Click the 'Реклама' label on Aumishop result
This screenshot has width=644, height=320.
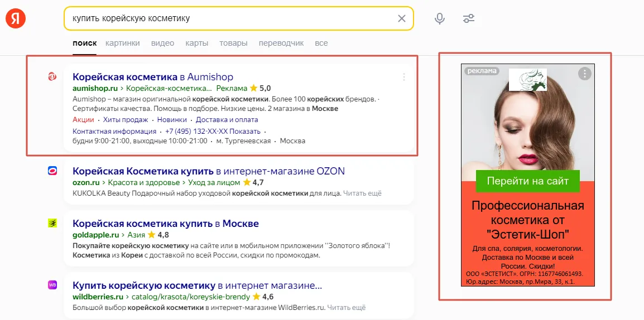[x=232, y=88]
